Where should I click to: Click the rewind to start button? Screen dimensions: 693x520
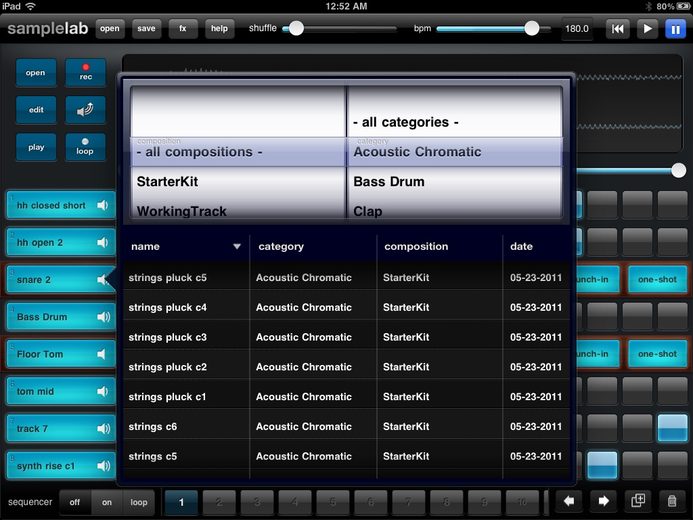pos(617,29)
